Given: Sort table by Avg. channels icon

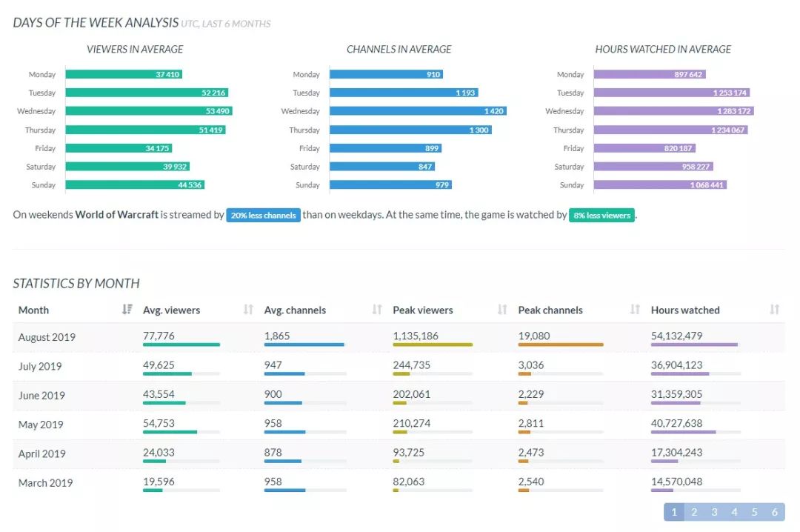Looking at the screenshot, I should click(x=377, y=310).
